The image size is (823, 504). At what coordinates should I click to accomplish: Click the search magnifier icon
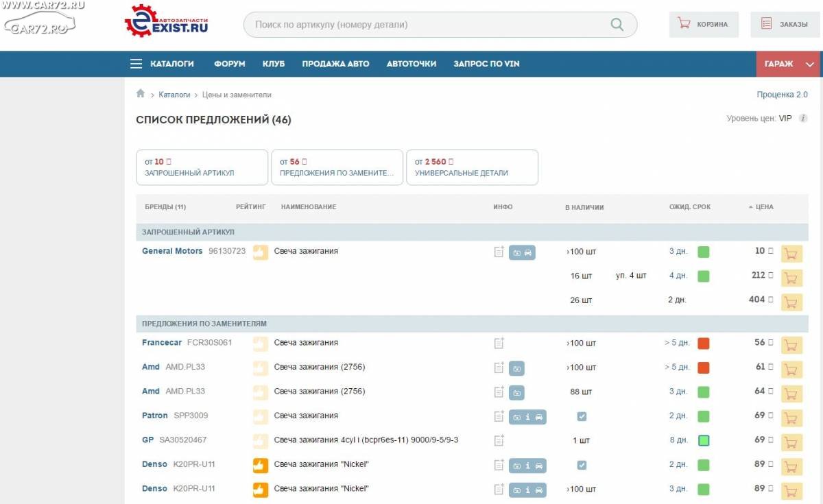point(617,25)
